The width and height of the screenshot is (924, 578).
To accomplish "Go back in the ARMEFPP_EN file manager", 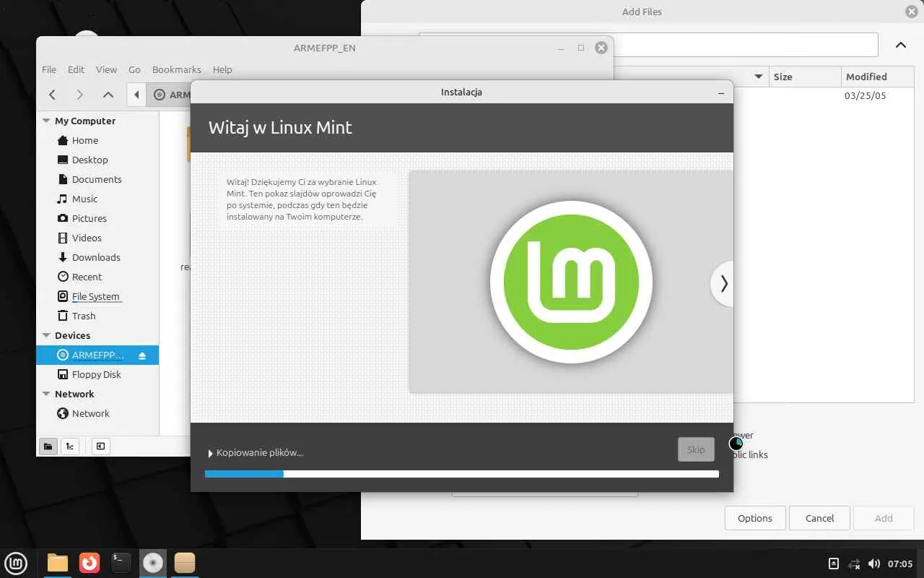I will coord(52,95).
